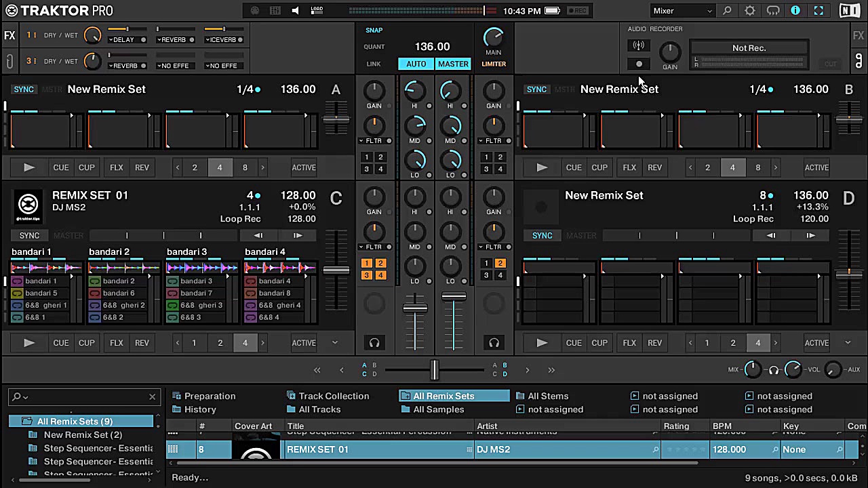Nudge deck C tempo bend forward
The image size is (868, 488).
click(298, 235)
